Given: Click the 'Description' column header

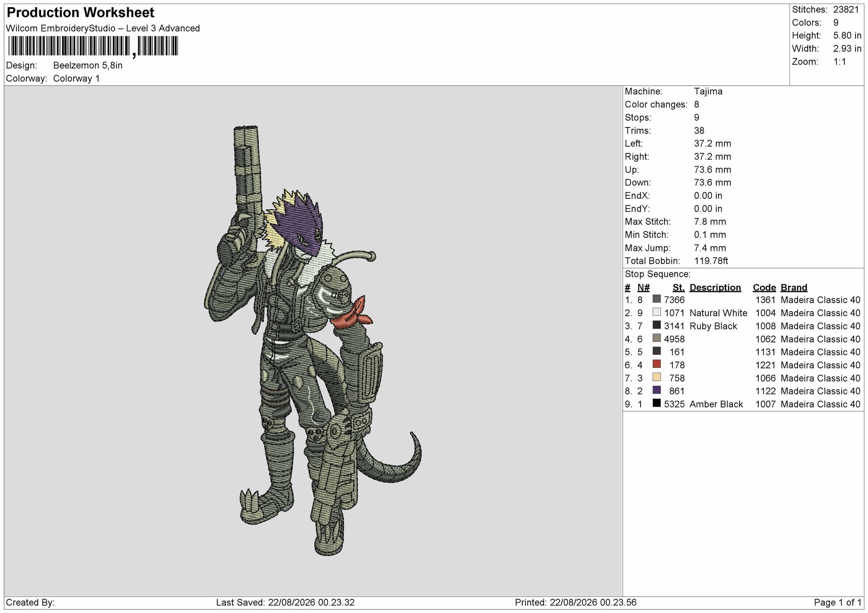Looking at the screenshot, I should pyautogui.click(x=715, y=288).
